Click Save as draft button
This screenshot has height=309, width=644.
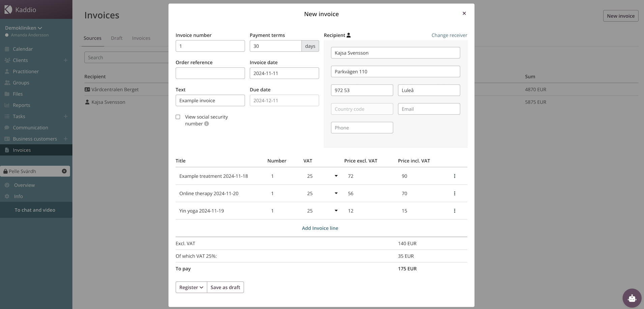point(225,287)
